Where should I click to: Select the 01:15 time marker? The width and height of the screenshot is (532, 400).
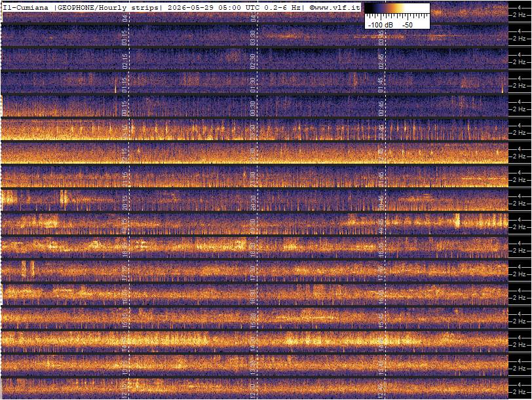(124, 84)
